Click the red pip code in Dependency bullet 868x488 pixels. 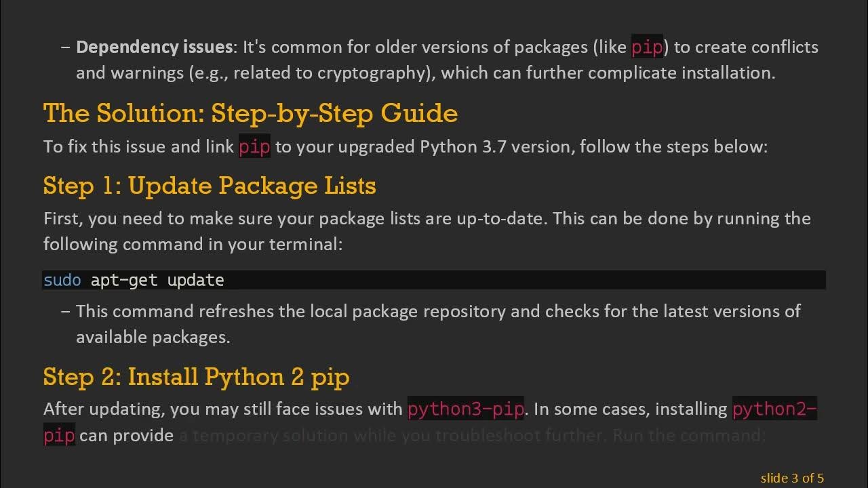[647, 47]
